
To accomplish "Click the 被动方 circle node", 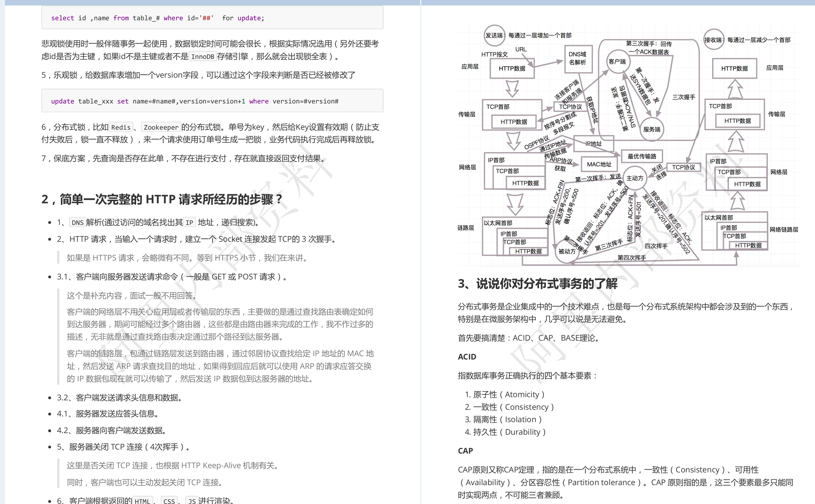I will point(567,251).
